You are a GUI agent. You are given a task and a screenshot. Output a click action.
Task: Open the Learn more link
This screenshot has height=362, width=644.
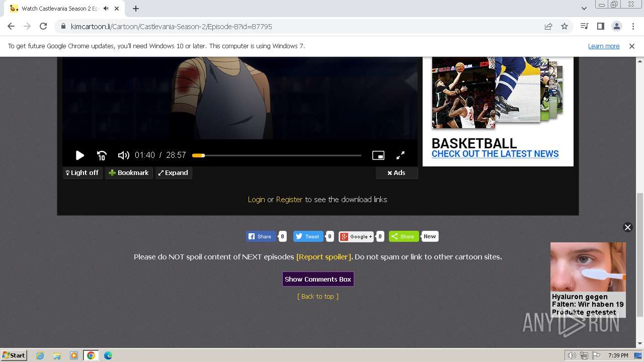(x=604, y=46)
